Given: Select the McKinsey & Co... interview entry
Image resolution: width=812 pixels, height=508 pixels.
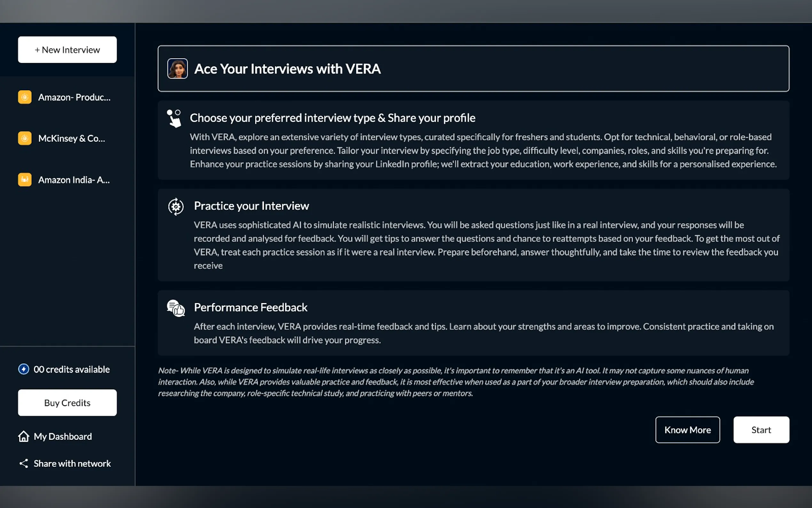Looking at the screenshot, I should (72, 139).
